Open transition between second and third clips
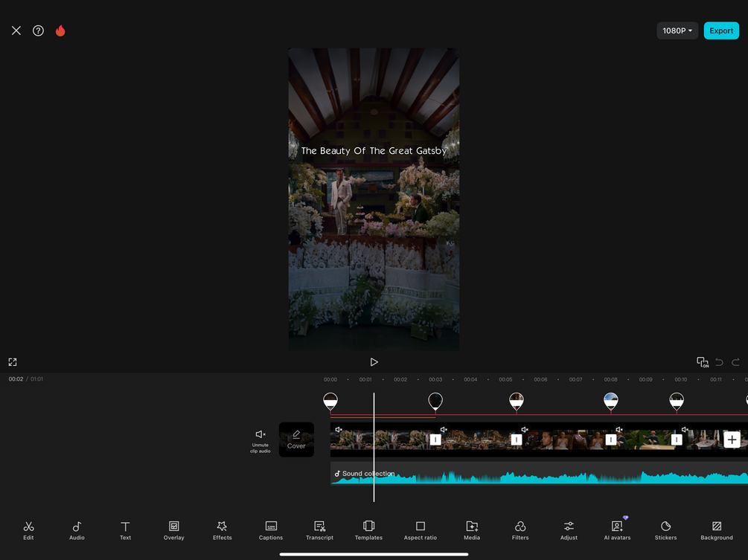This screenshot has width=748, height=560. pos(517,440)
